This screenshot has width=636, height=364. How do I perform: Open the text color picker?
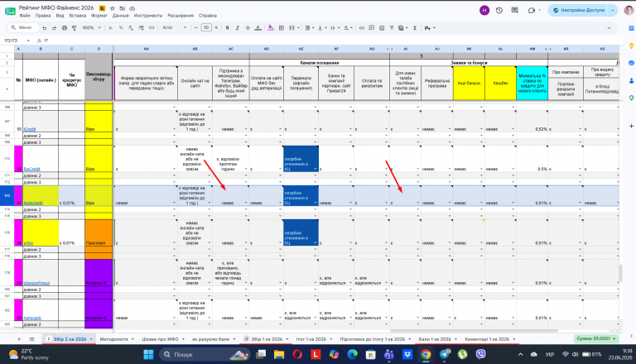[258, 28]
